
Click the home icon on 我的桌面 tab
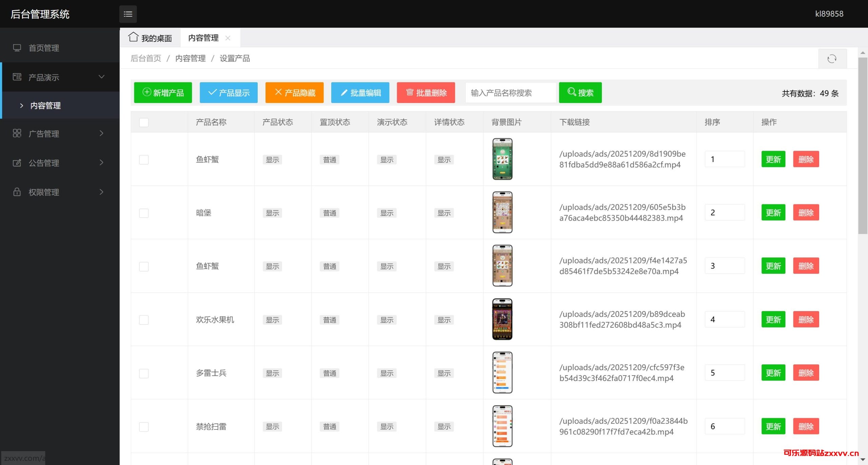[x=133, y=37]
